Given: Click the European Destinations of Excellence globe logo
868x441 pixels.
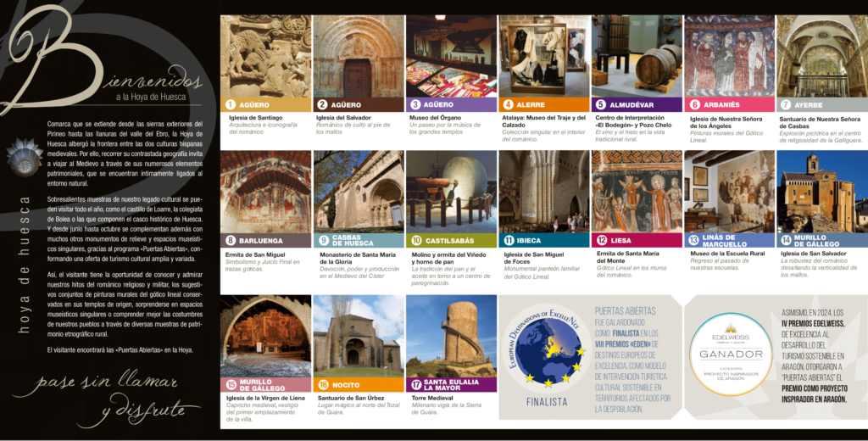Looking at the screenshot, I should click(547, 348).
